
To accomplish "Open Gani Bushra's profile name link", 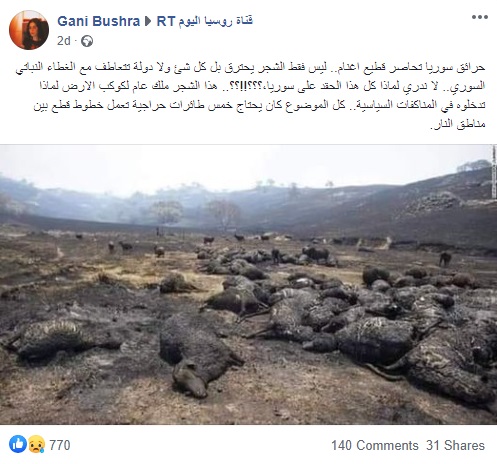I will pos(98,21).
